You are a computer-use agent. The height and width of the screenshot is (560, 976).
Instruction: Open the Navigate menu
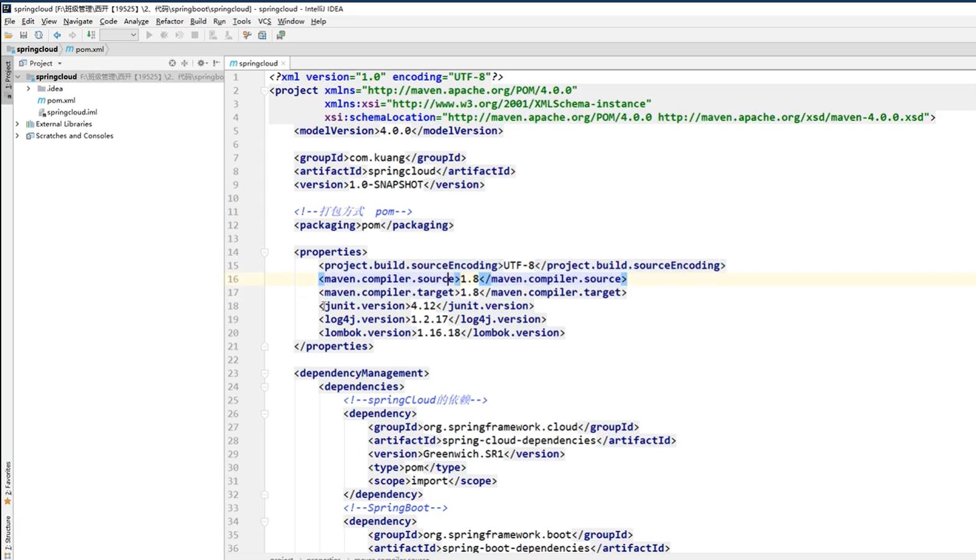pos(78,21)
